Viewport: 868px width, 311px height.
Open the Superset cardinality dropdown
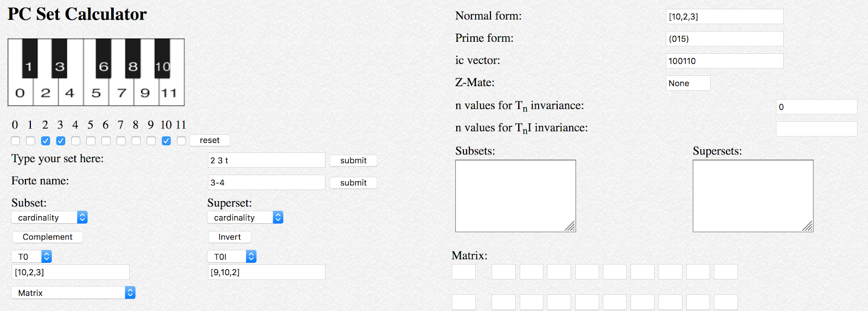click(245, 217)
